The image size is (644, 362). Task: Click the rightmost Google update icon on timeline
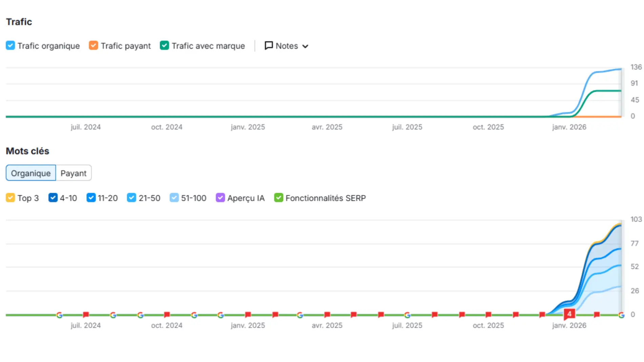point(621,315)
